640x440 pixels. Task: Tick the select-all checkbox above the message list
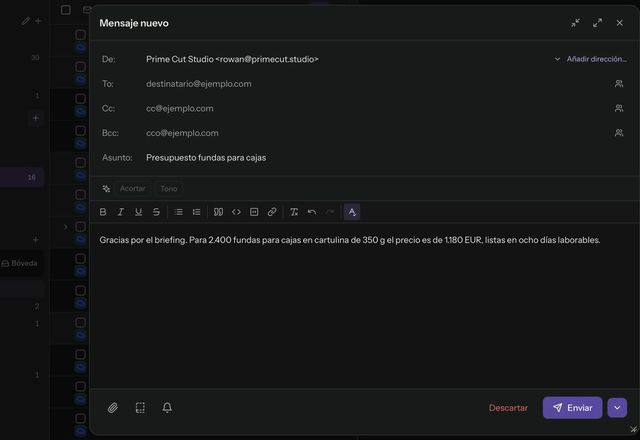(x=66, y=10)
